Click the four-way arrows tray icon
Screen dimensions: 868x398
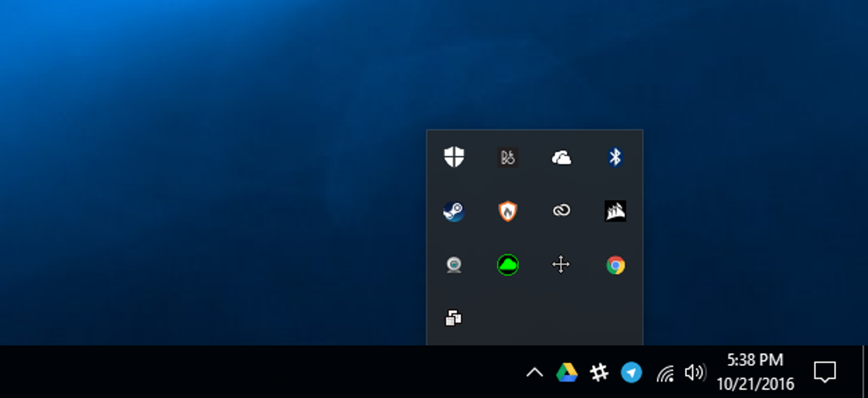point(561,264)
